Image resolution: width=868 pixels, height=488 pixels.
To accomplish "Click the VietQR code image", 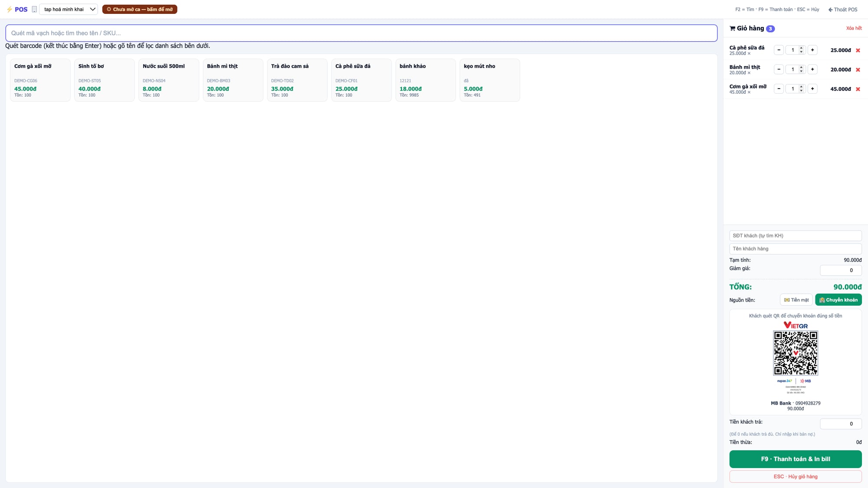I will coord(796,353).
